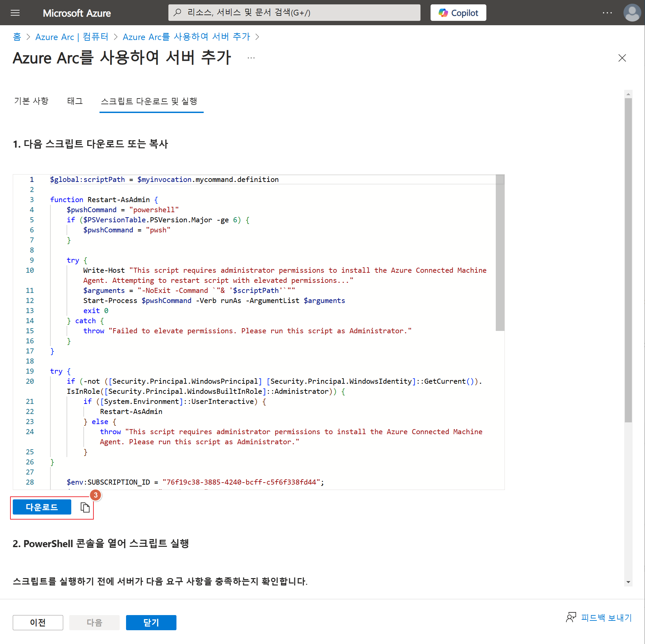645x644 pixels.
Task: Switch to 태그 tab
Action: [x=75, y=101]
